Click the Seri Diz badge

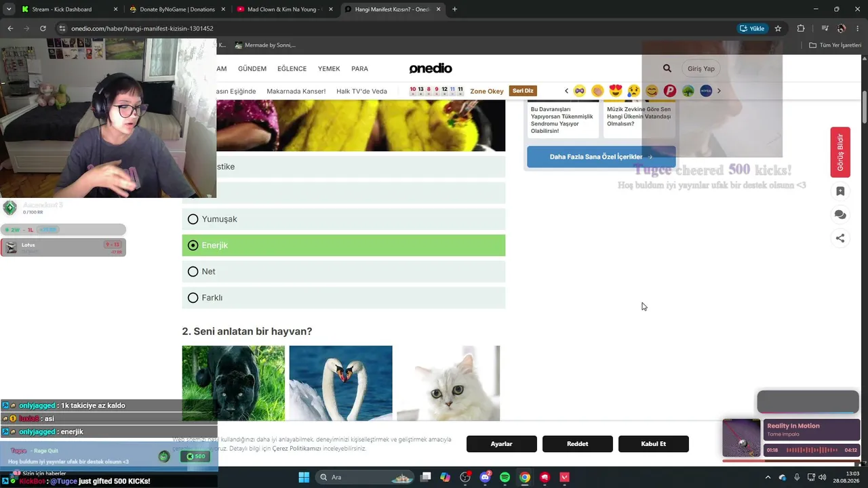coord(523,91)
